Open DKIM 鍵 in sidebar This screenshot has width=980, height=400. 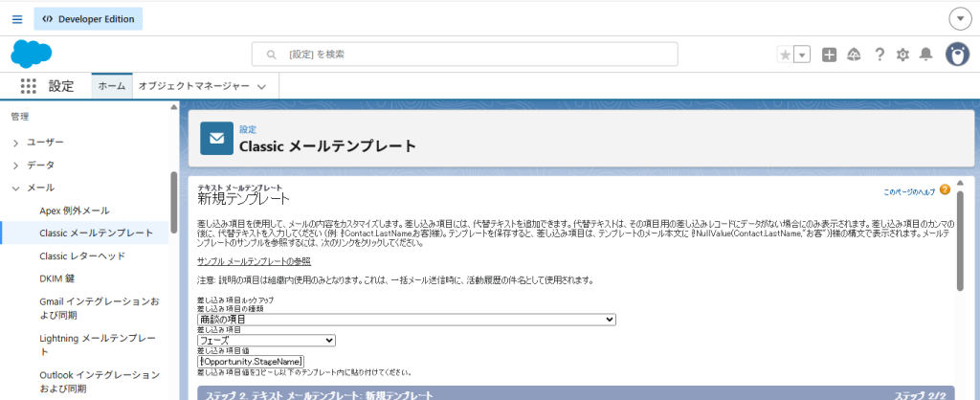pos(56,278)
